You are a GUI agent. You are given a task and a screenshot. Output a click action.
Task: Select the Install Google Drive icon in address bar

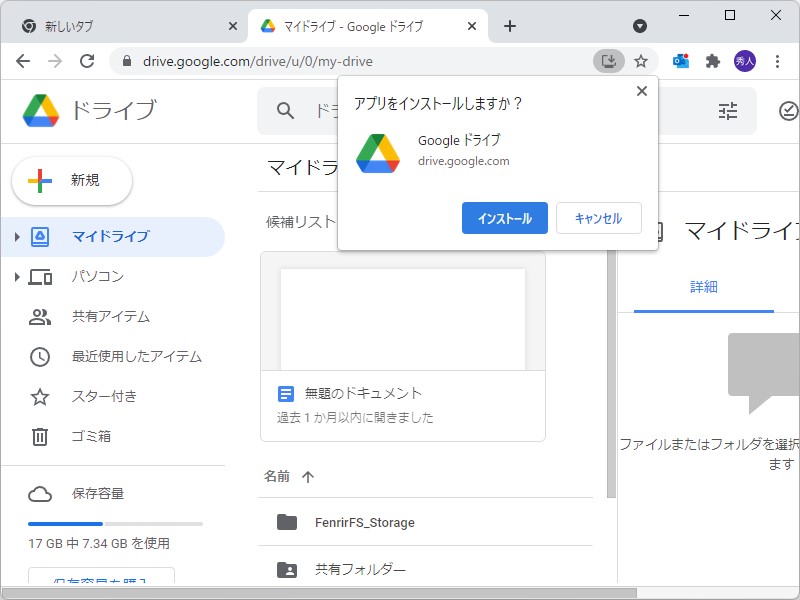pos(609,61)
